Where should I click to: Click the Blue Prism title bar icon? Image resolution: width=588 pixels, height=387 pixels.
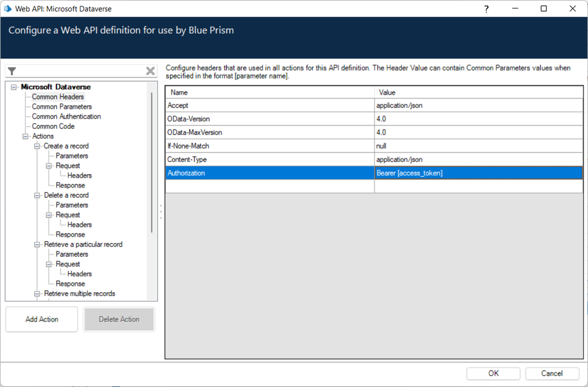[x=8, y=9]
